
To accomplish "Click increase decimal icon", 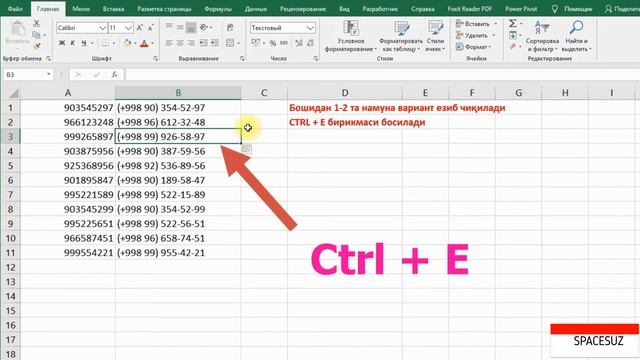I will tap(299, 43).
